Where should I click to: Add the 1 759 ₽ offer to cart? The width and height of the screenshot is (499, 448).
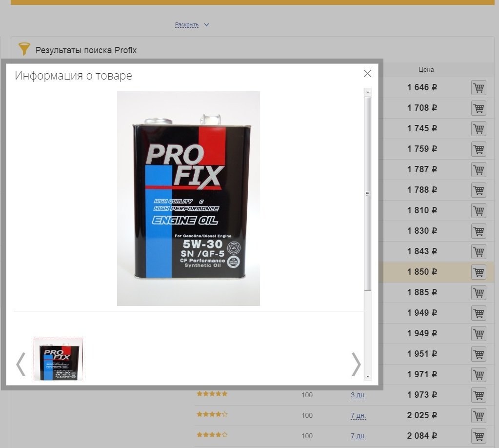click(x=479, y=149)
